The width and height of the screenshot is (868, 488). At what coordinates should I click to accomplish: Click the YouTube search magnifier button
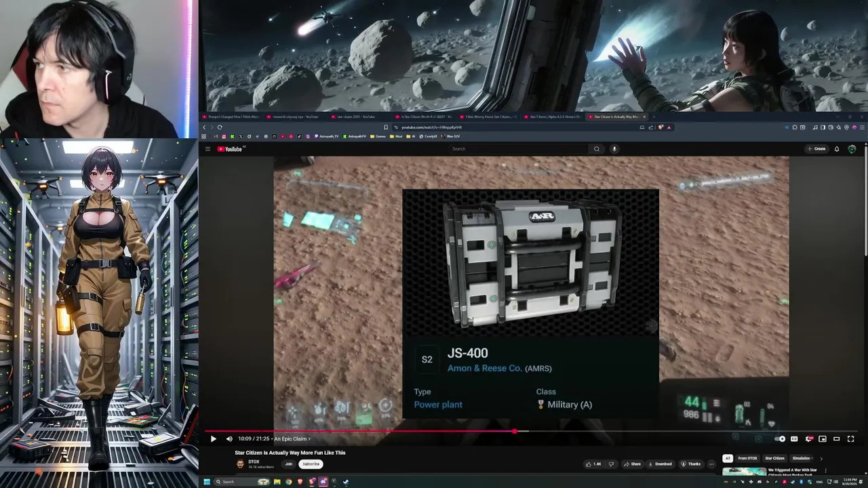click(x=597, y=149)
